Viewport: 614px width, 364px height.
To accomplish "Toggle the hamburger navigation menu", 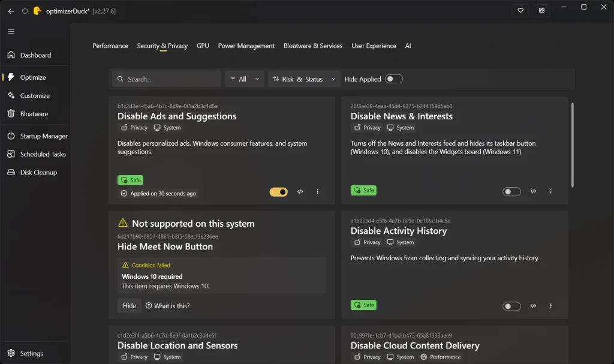I will click(11, 31).
